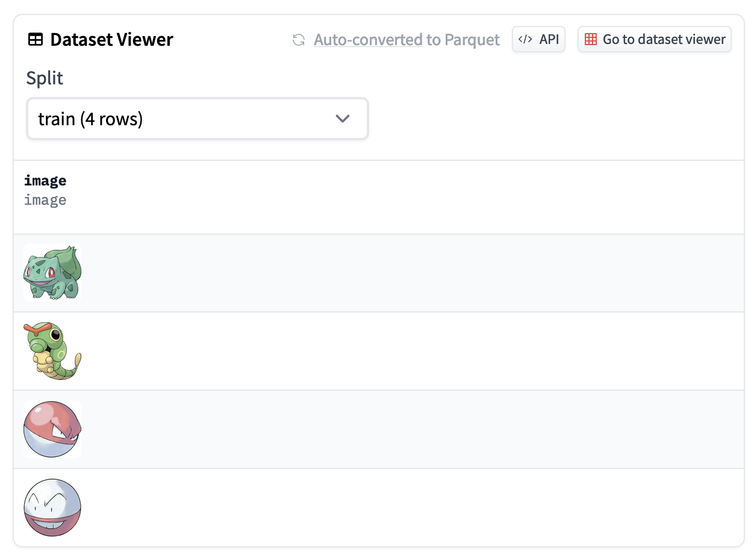Click the 'Dataset Viewer' heading text
The image size is (754, 560).
click(x=111, y=40)
